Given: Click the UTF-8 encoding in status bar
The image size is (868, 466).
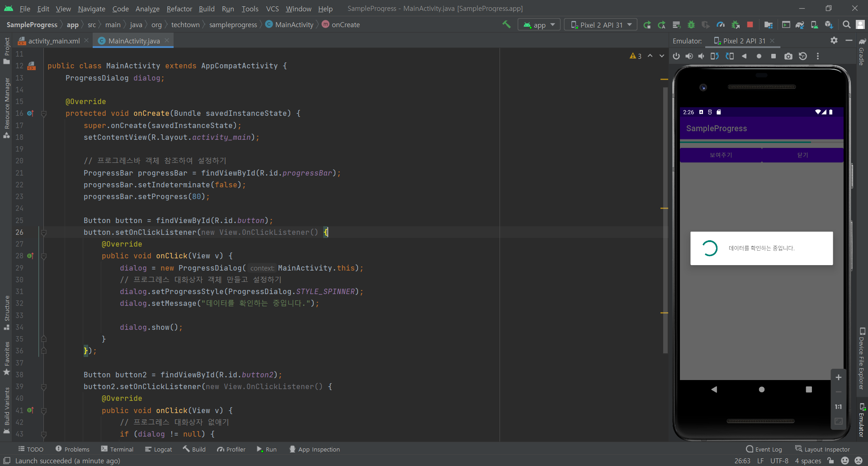Looking at the screenshot, I should coord(779,461).
